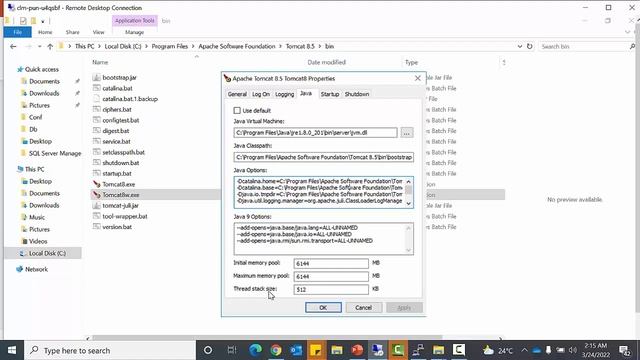This screenshot has height=360, width=640.
Task: Click the volume speaker tray icon
Action: tap(573, 350)
